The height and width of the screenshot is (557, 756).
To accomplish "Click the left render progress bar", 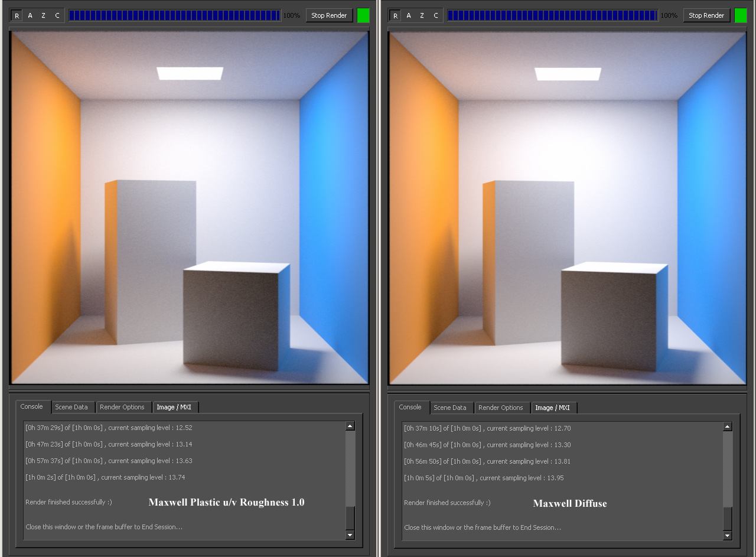I will pyautogui.click(x=174, y=15).
